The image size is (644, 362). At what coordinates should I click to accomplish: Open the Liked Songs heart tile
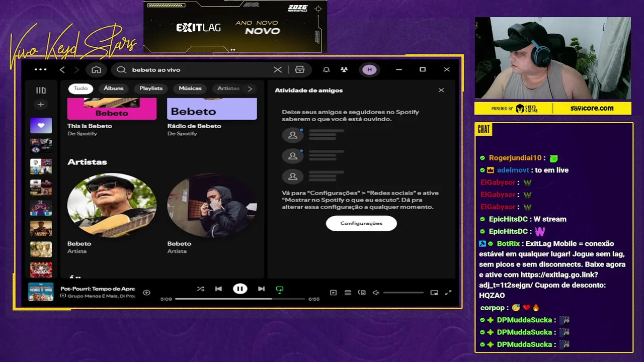click(41, 126)
